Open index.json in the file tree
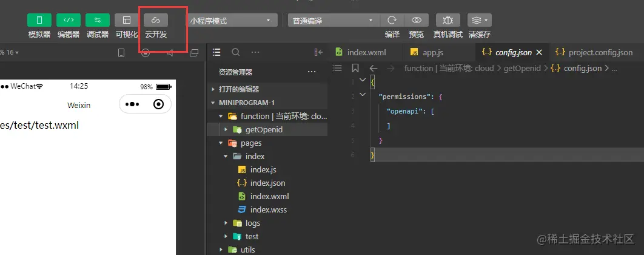644x255 pixels. coord(267,183)
